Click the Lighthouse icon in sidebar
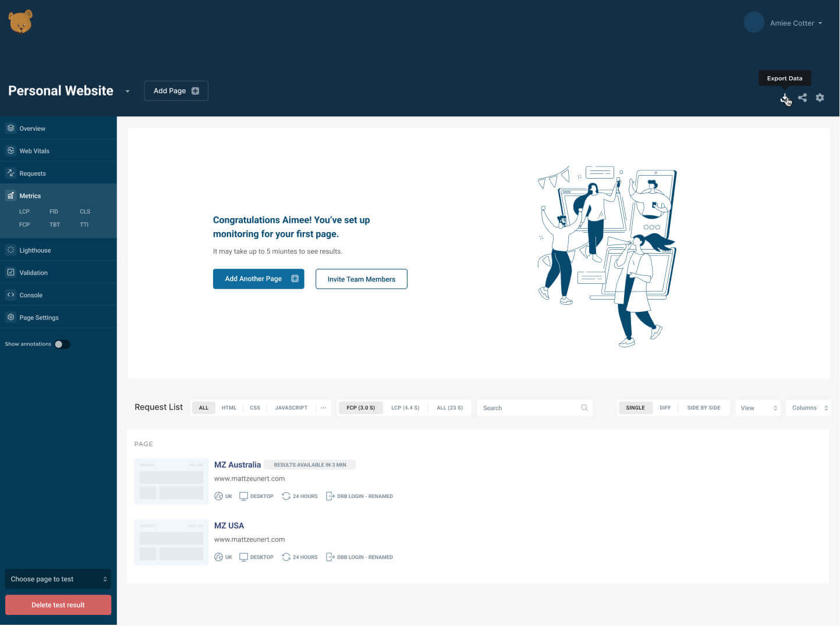The width and height of the screenshot is (840, 626). [x=10, y=250]
